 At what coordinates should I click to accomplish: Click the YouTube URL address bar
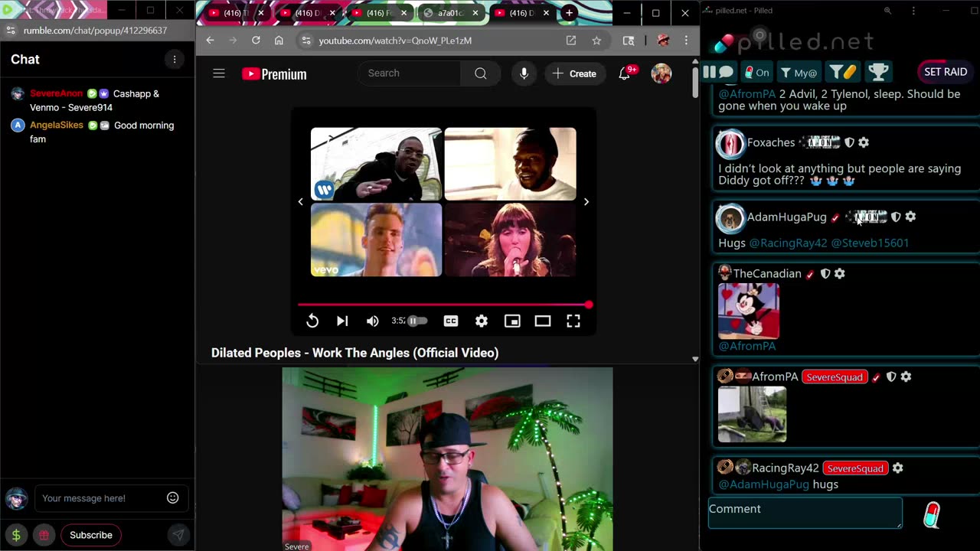[x=429, y=41]
